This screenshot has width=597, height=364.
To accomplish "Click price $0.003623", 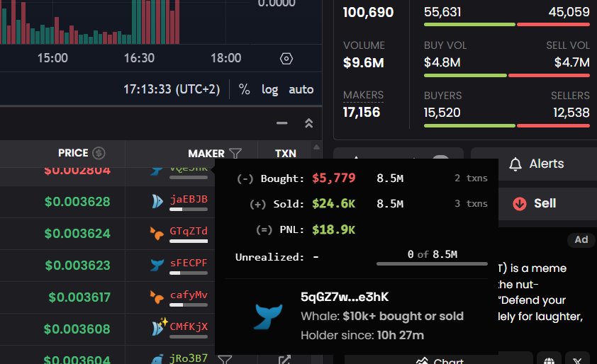I will coord(78,265).
